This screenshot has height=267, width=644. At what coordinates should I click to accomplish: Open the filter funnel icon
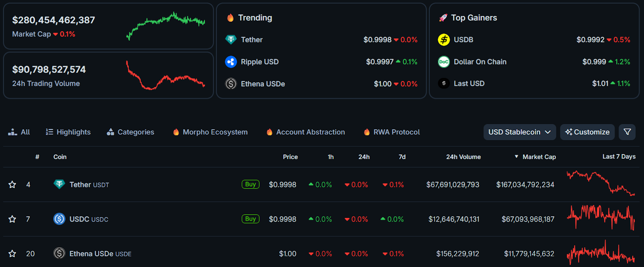pyautogui.click(x=627, y=132)
